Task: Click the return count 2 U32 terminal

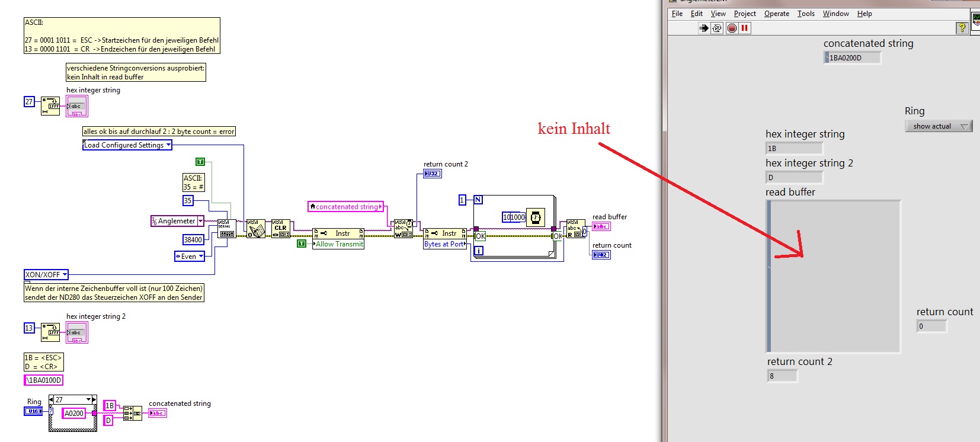Action: coord(433,174)
